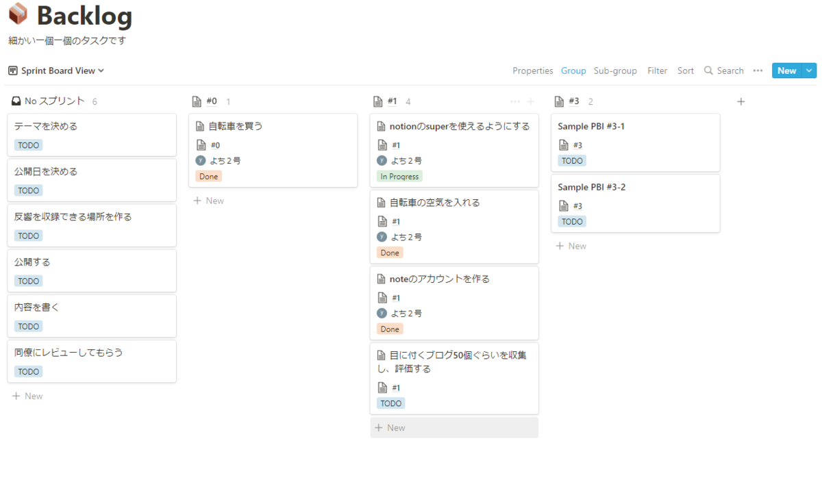Viewport: 822px width, 504px height.
Task: Open the Filter menu
Action: point(657,71)
